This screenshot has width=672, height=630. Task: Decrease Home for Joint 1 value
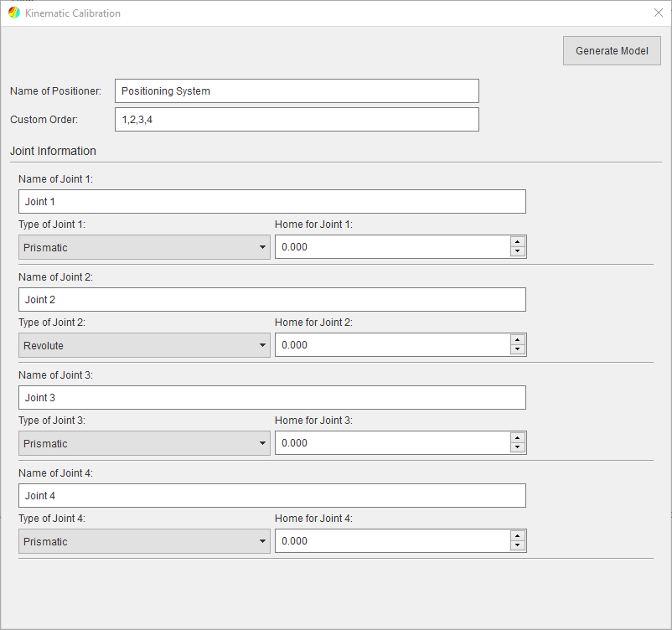518,251
